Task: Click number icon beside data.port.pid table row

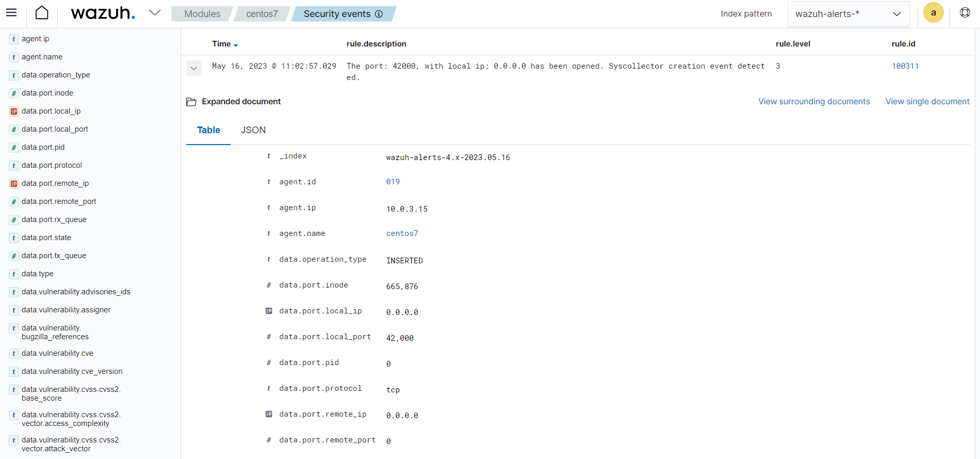Action: pos(269,362)
